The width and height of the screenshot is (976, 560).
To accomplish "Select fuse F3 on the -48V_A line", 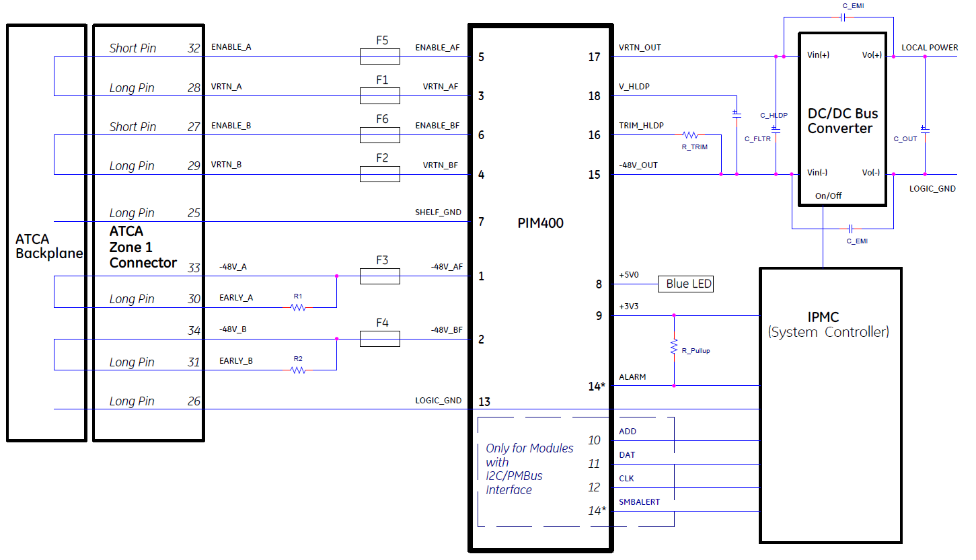I will [380, 276].
